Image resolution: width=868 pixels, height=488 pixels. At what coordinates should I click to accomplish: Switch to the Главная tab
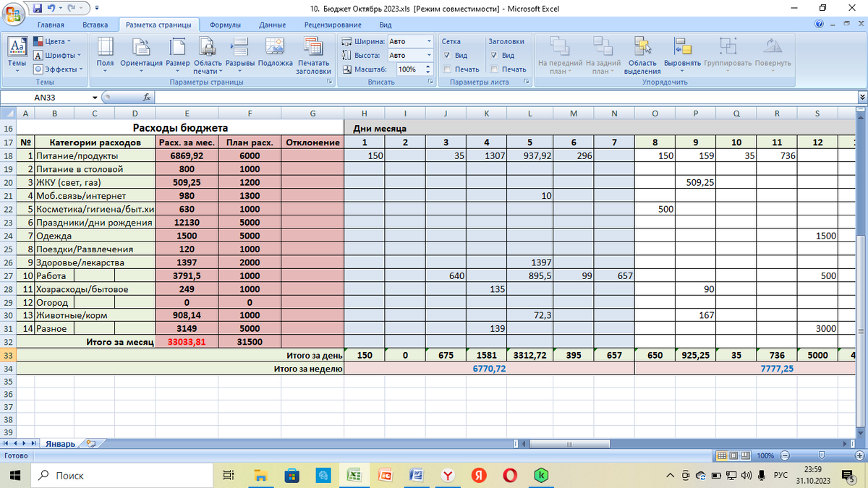(51, 25)
